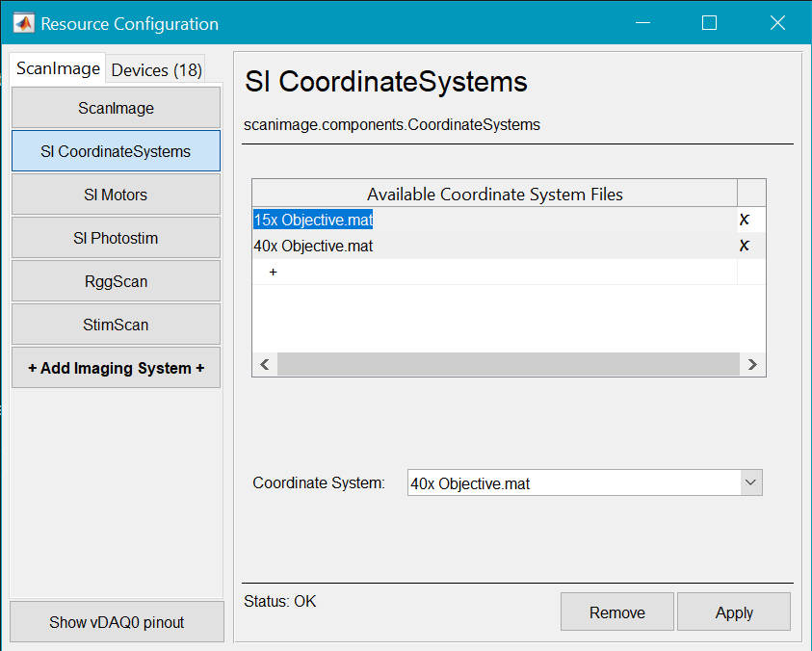Click the left scrollbar arrow below the file list
812x651 pixels.
[x=264, y=364]
